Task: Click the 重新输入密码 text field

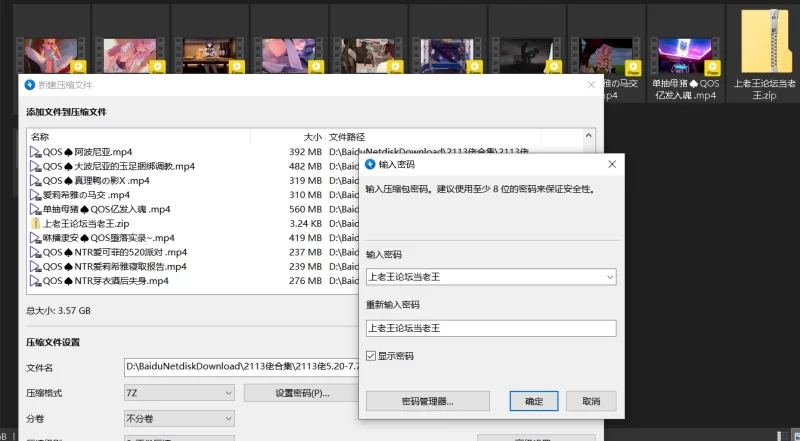Action: coord(490,328)
